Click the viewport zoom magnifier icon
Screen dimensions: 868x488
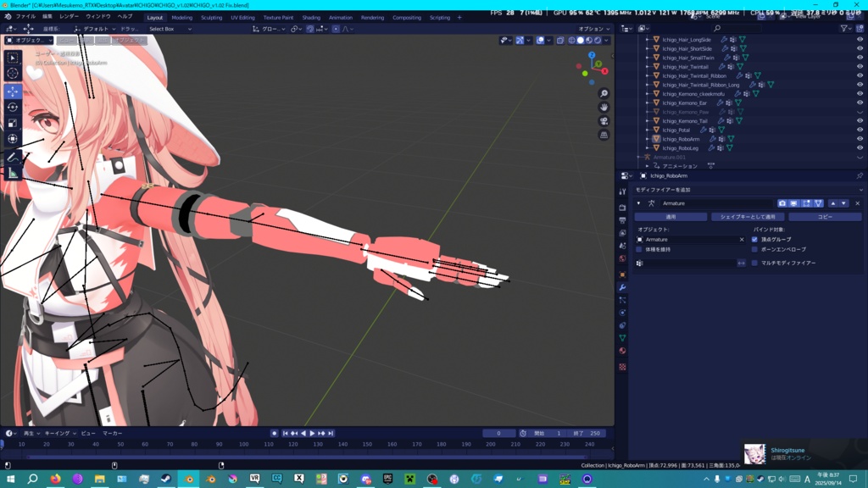pos(604,93)
